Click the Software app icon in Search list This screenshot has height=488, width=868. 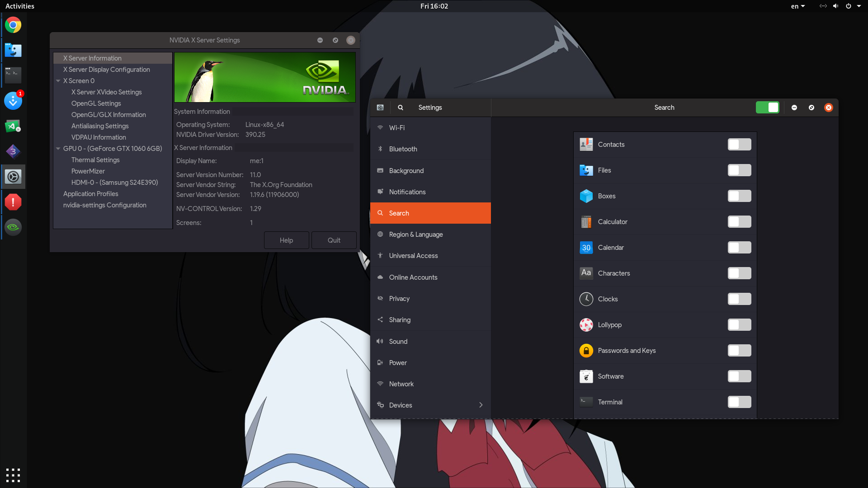click(586, 376)
